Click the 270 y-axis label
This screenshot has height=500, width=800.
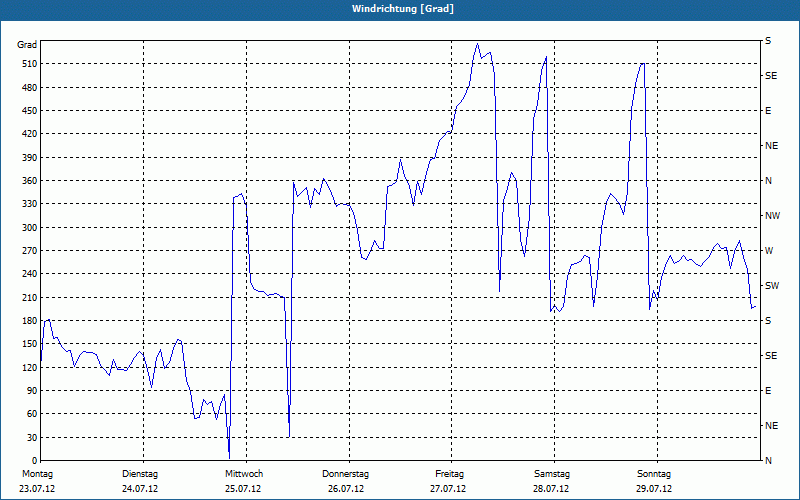[30, 251]
